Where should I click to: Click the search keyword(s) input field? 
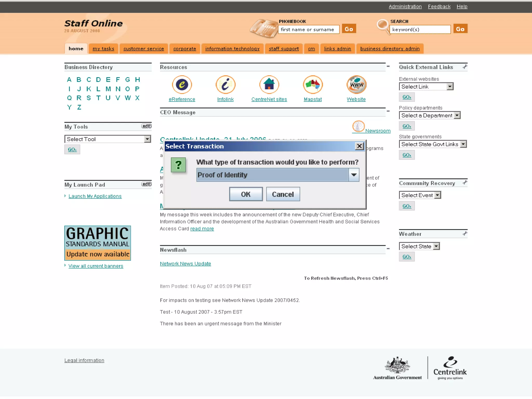pyautogui.click(x=420, y=29)
